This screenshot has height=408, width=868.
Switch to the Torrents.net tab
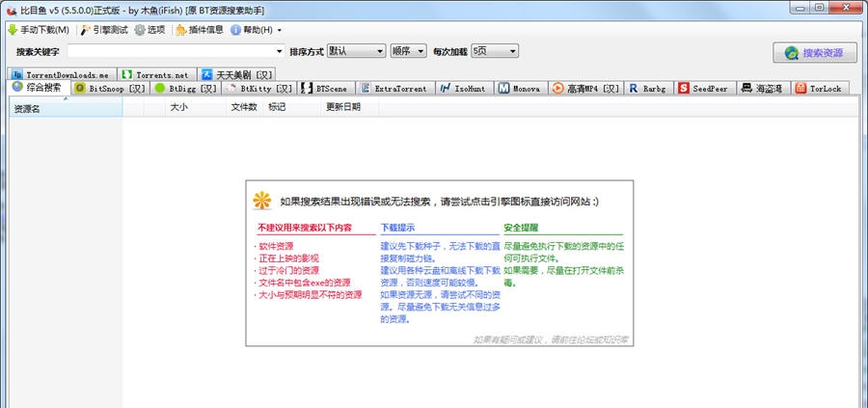click(156, 74)
